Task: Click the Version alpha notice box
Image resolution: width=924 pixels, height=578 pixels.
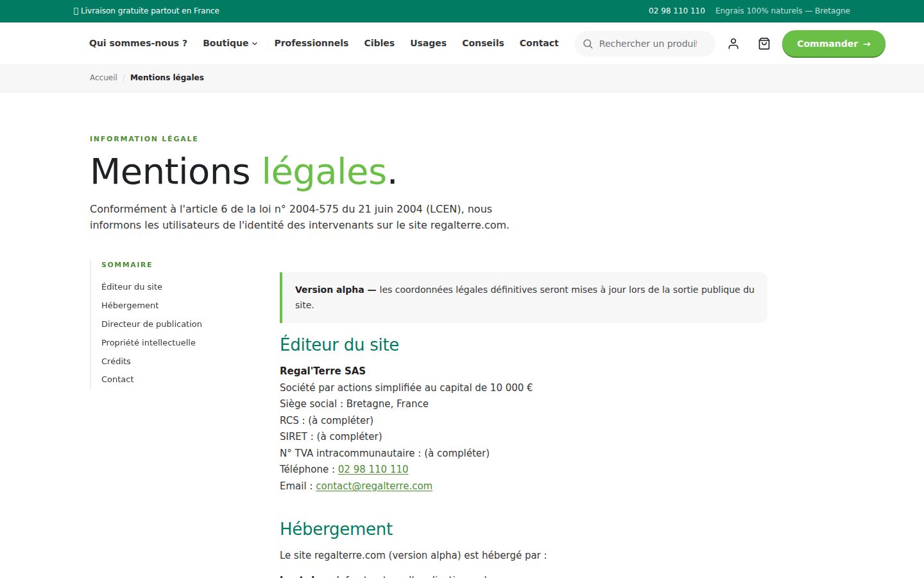Action: click(x=524, y=297)
